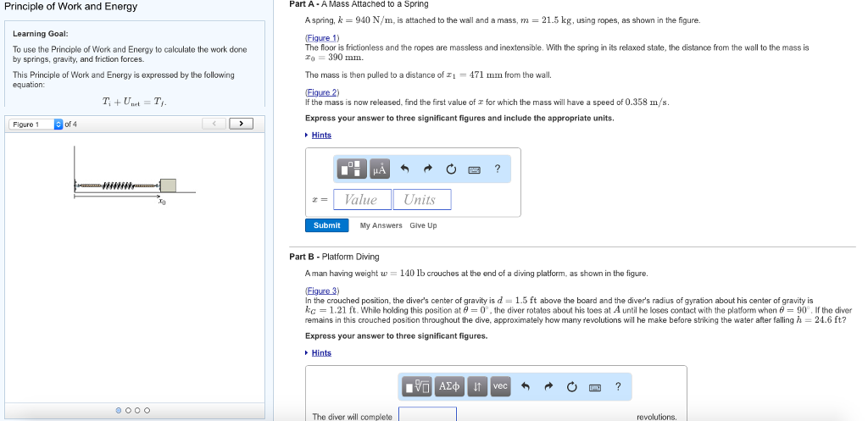Click the 'Learning Goal:' heading
The height and width of the screenshot is (421, 868).
(41, 34)
